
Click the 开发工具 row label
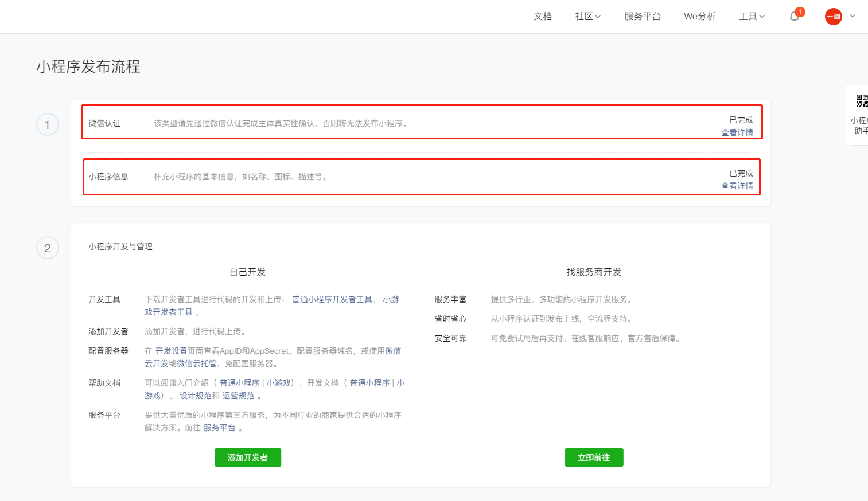104,299
